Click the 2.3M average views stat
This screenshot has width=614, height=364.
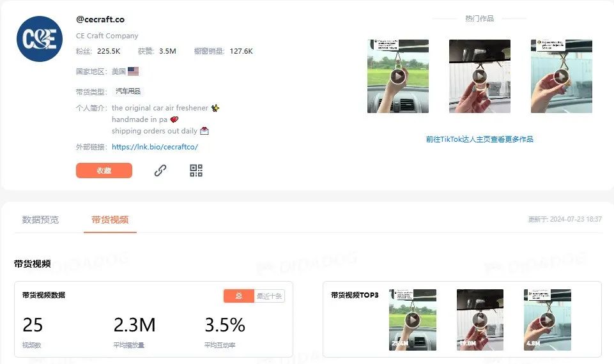tap(134, 325)
